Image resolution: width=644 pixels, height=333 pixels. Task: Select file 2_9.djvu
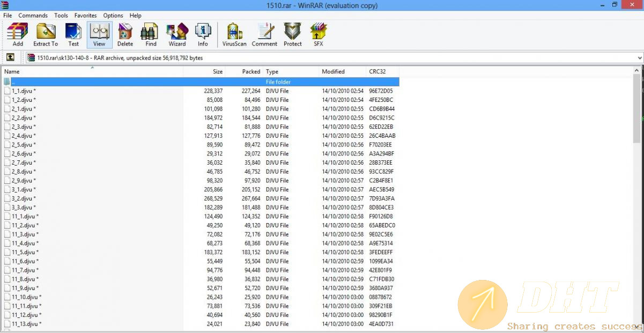(24, 181)
